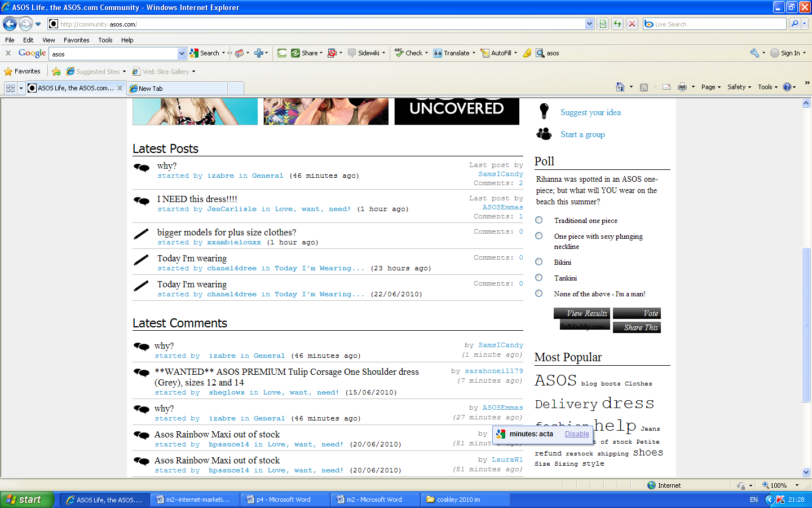The height and width of the screenshot is (508, 812).
Task: Open the Help menu
Action: point(127,40)
